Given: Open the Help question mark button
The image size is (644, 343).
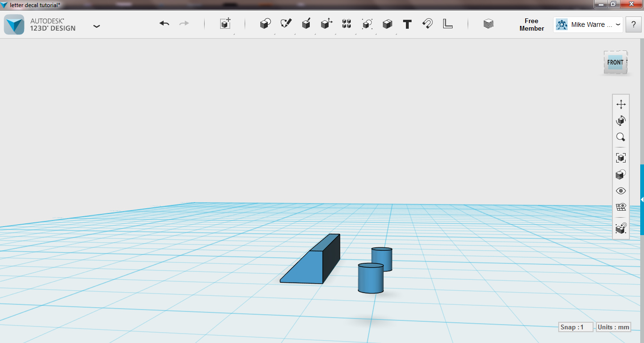Looking at the screenshot, I should click(633, 24).
